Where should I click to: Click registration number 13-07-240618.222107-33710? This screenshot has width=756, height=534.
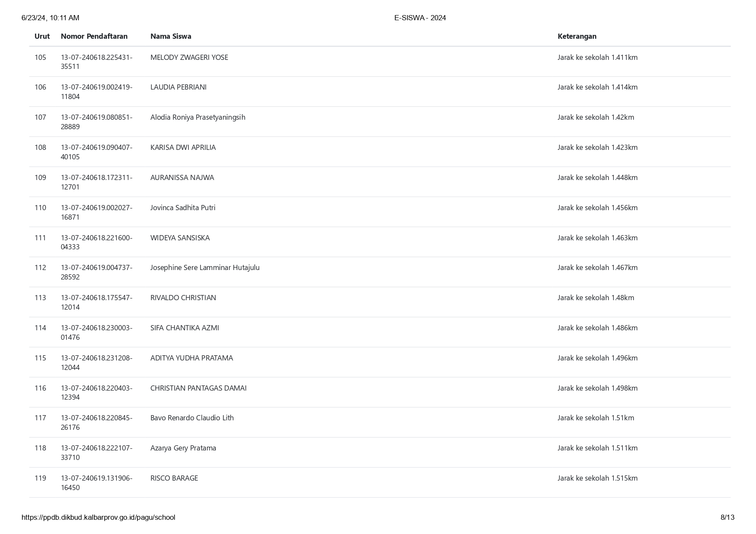(97, 453)
